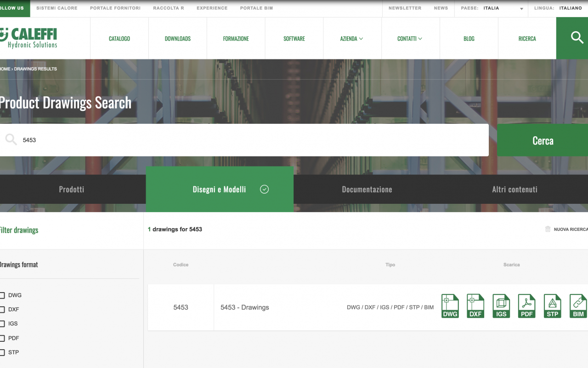588x368 pixels.
Task: Expand the Contatti menu
Action: 410,39
